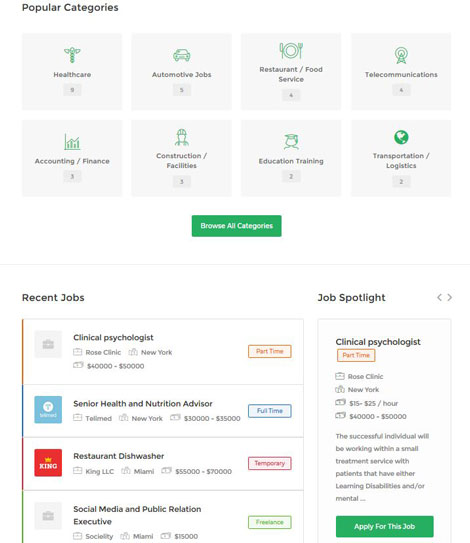Viewport: 470px width, 543px height.
Task: Click the Freelance job type tag
Action: point(269,522)
